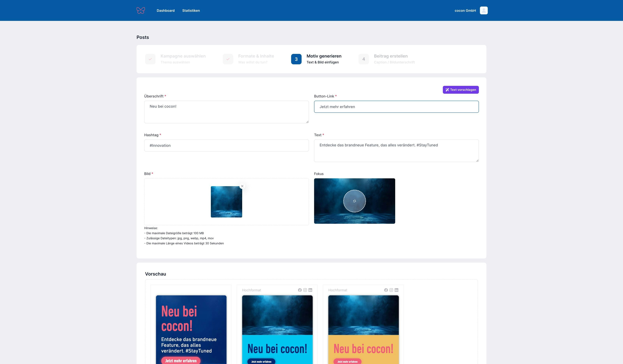Open the user avatar icon

point(484,10)
